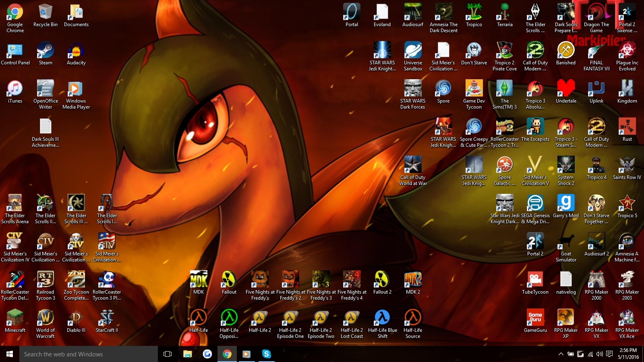
Task: Click the Rust desktop shortcut
Action: [x=627, y=130]
